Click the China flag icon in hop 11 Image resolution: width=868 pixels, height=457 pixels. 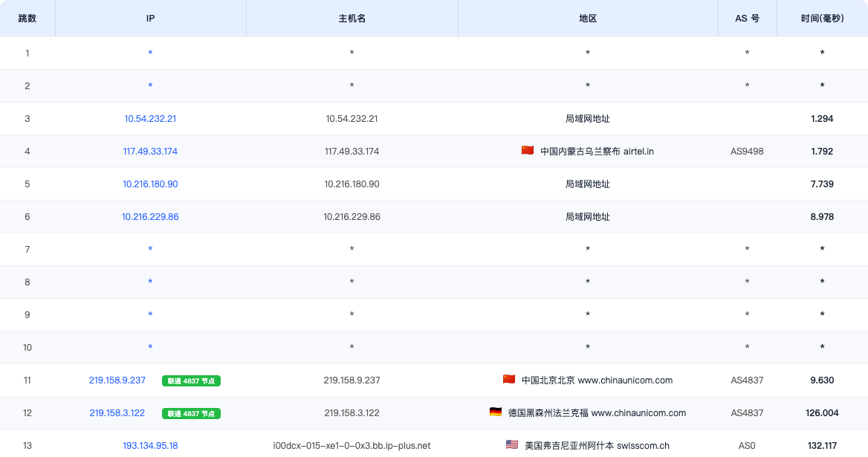[509, 380]
